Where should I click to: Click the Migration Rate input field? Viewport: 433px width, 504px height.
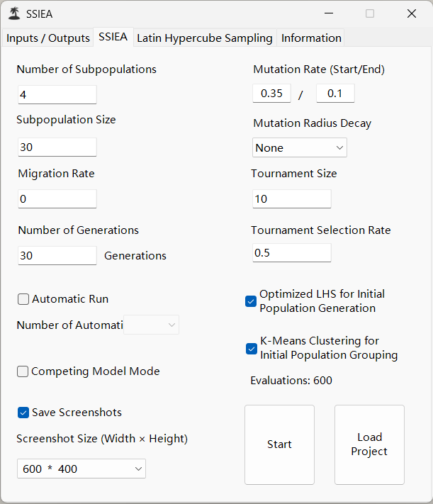[x=57, y=198]
